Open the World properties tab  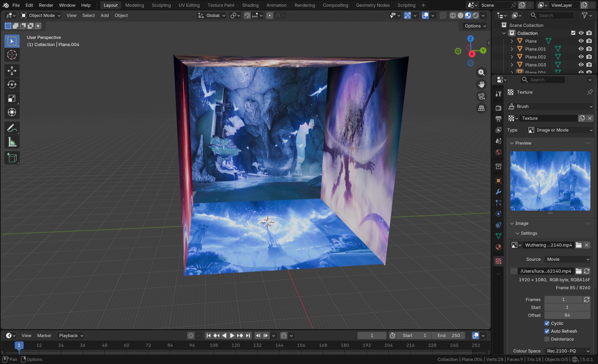click(x=498, y=152)
